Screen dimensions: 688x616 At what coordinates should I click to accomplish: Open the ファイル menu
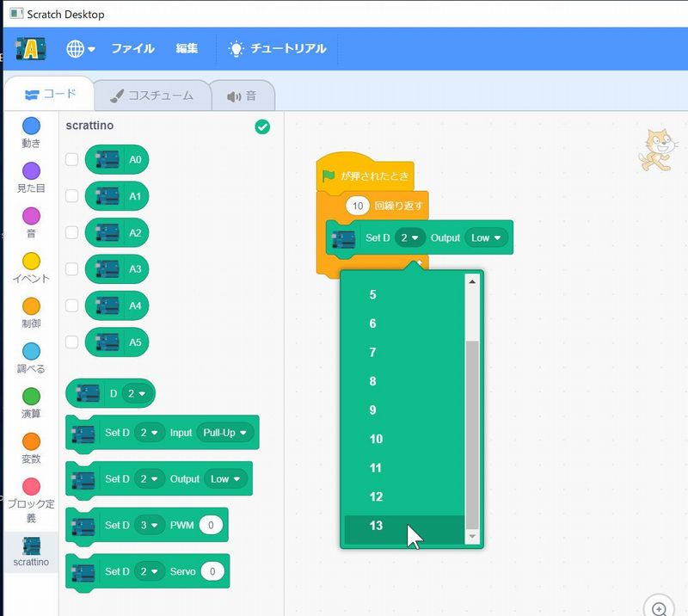(132, 49)
